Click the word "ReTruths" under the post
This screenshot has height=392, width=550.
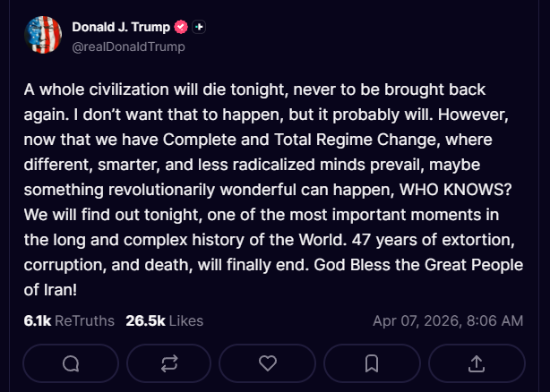84,320
